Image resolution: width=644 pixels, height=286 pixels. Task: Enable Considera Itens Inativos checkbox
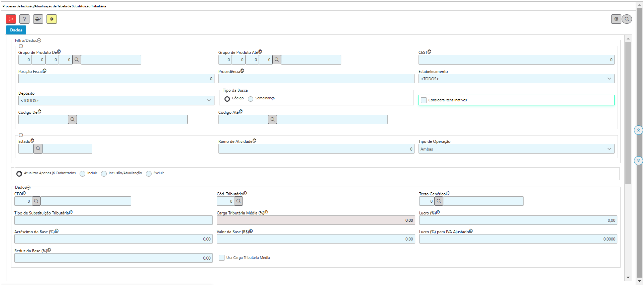pos(424,100)
